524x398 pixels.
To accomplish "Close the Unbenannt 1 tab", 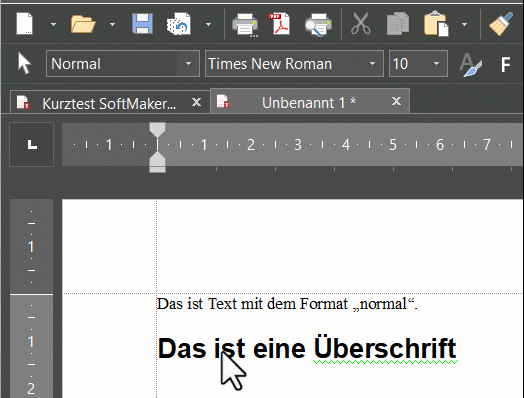I will pyautogui.click(x=396, y=101).
